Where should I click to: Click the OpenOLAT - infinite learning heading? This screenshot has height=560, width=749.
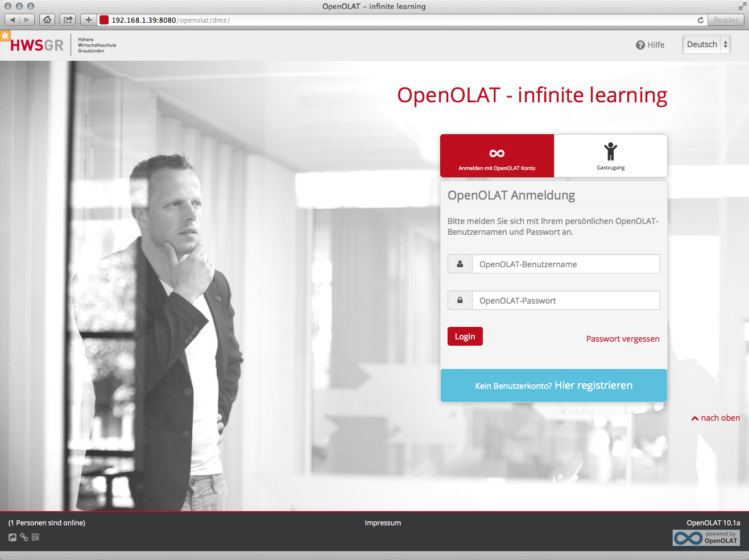pyautogui.click(x=532, y=96)
